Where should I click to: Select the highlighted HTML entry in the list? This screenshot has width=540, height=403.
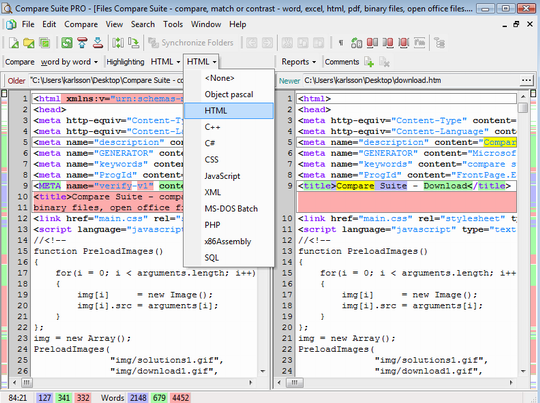click(x=229, y=111)
